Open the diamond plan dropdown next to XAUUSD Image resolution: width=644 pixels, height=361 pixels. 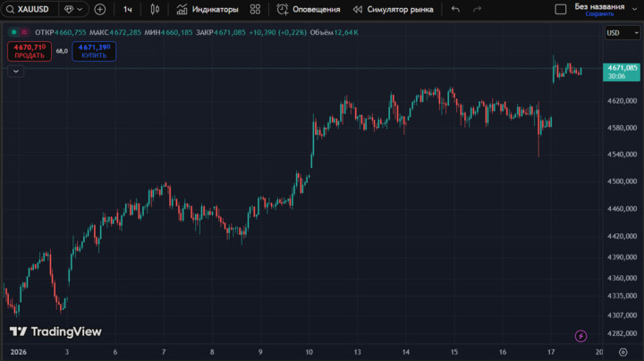(74, 9)
